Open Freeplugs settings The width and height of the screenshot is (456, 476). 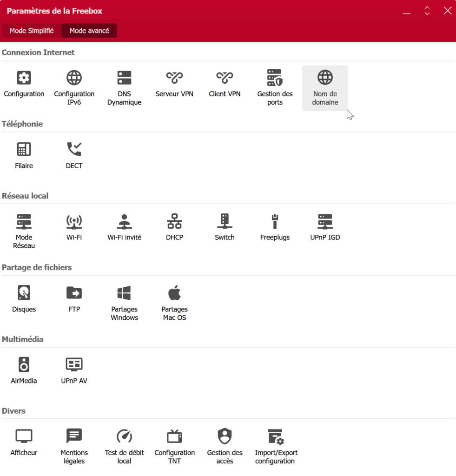pos(275,222)
